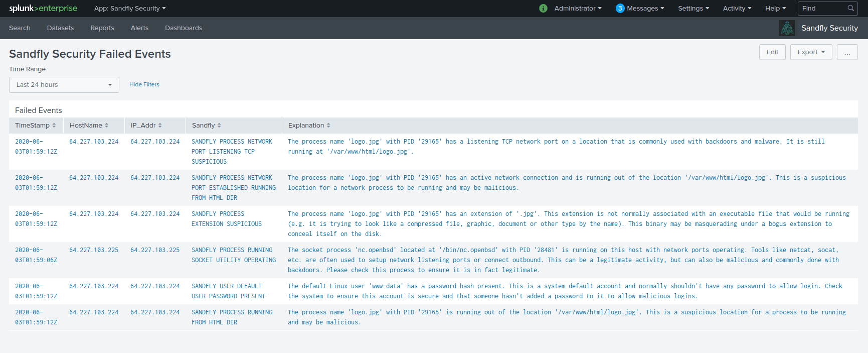Click explanation about listening TCP network port
Viewport: 868px width, 353px height.
pyautogui.click(x=556, y=147)
